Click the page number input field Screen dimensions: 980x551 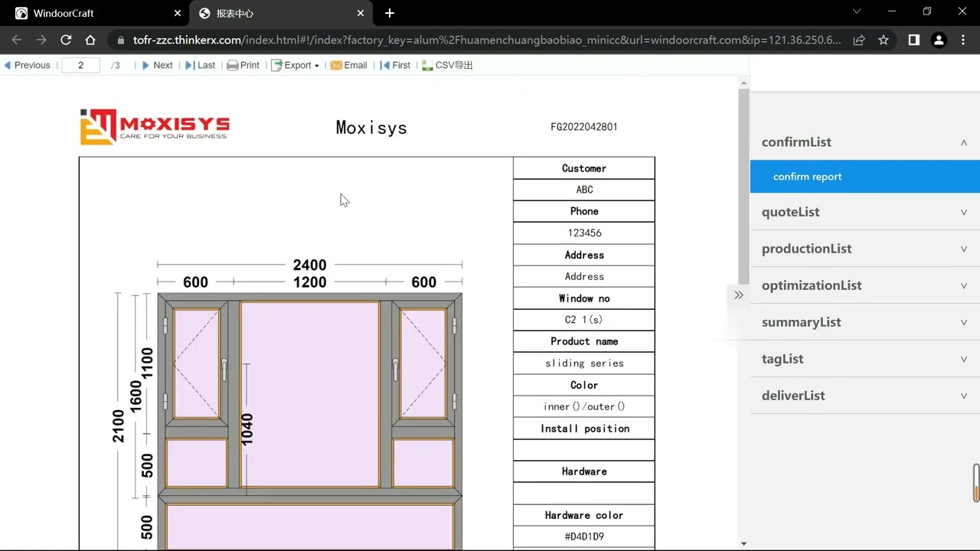[80, 65]
